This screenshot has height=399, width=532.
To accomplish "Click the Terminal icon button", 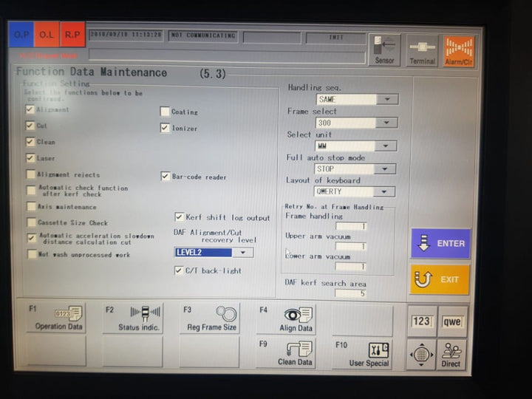I will tap(422, 50).
